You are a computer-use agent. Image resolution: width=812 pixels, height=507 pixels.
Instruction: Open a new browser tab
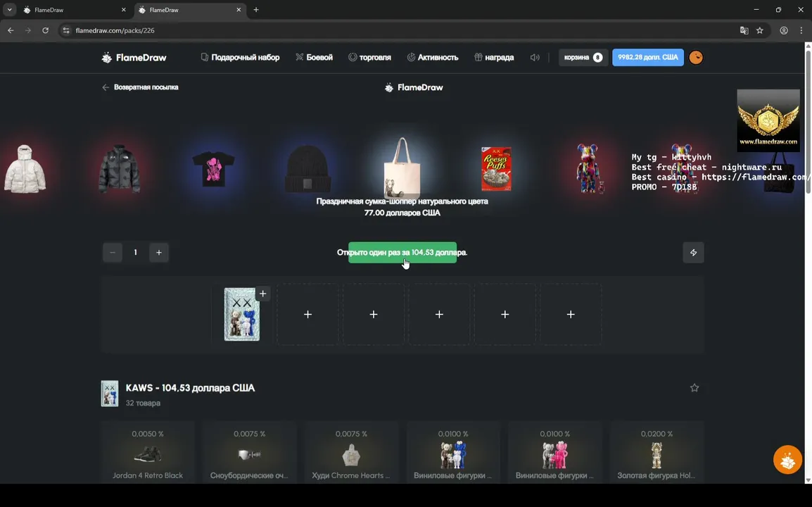[x=256, y=10]
